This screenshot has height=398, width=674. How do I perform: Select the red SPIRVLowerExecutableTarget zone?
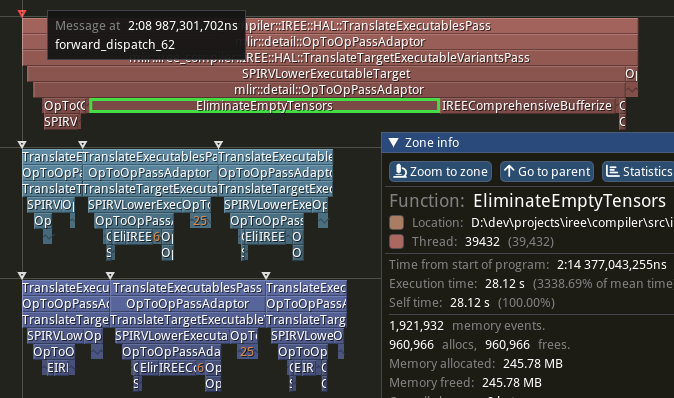click(x=326, y=74)
